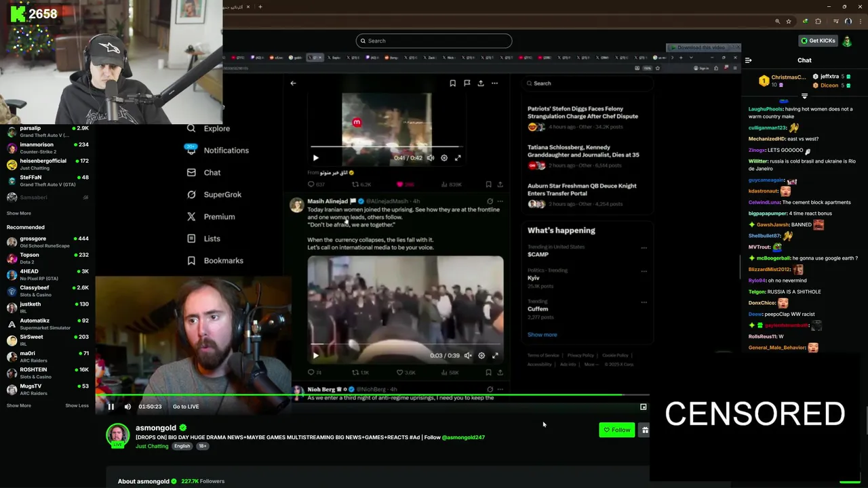Mute the Kick stream volume
868x488 pixels.
(x=127, y=407)
